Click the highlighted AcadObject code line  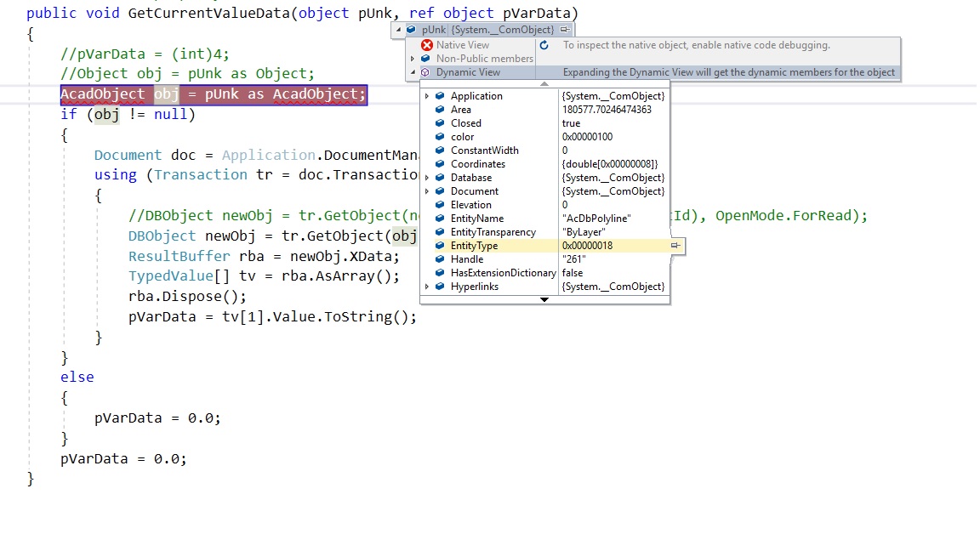[x=213, y=94]
